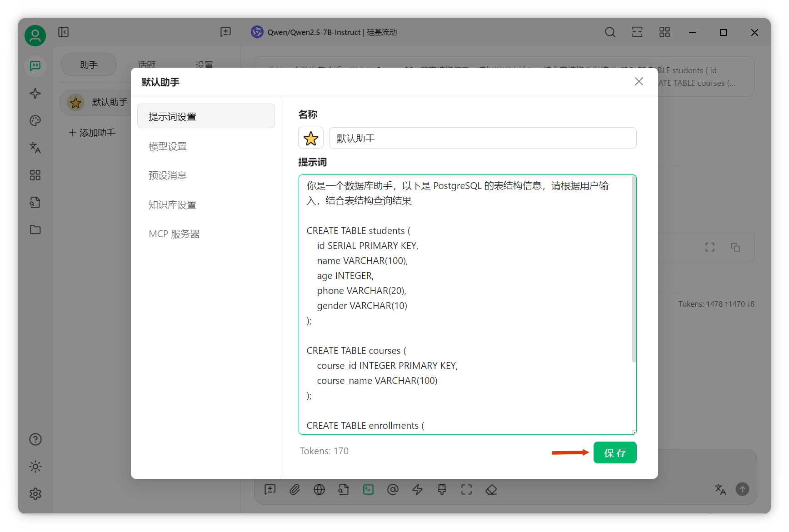The image size is (789, 532).
Task: Open the sparkle agents icon in sidebar
Action: click(35, 93)
